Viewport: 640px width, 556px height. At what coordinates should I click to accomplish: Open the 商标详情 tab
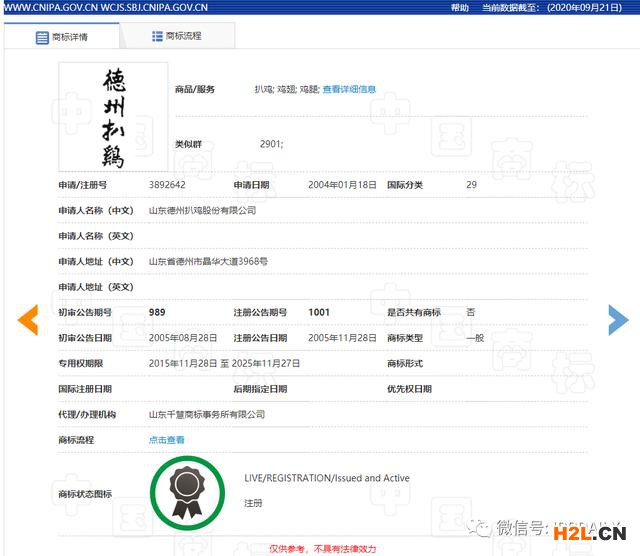tap(62, 37)
